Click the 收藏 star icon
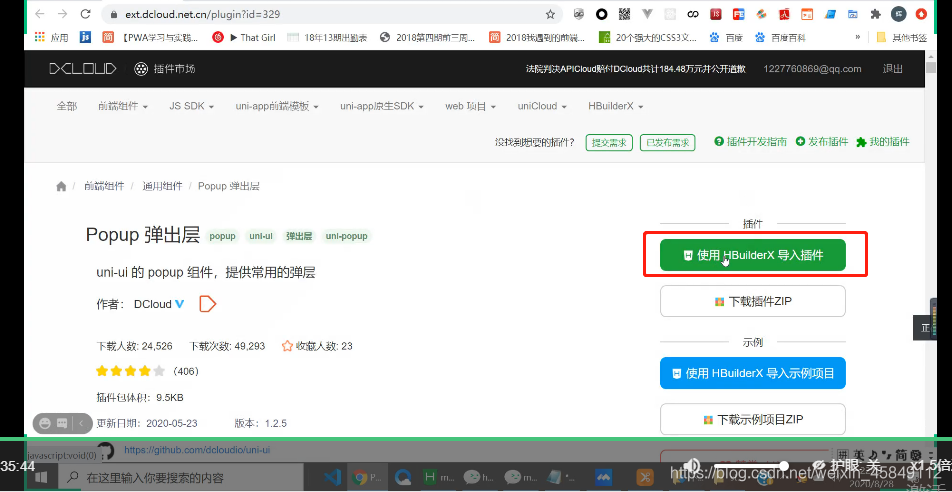The height and width of the screenshot is (492, 952). pos(287,346)
